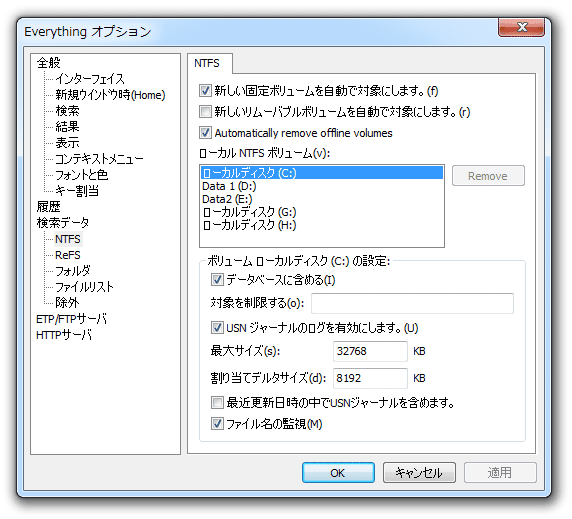Open the ReFS tree item

(x=67, y=255)
